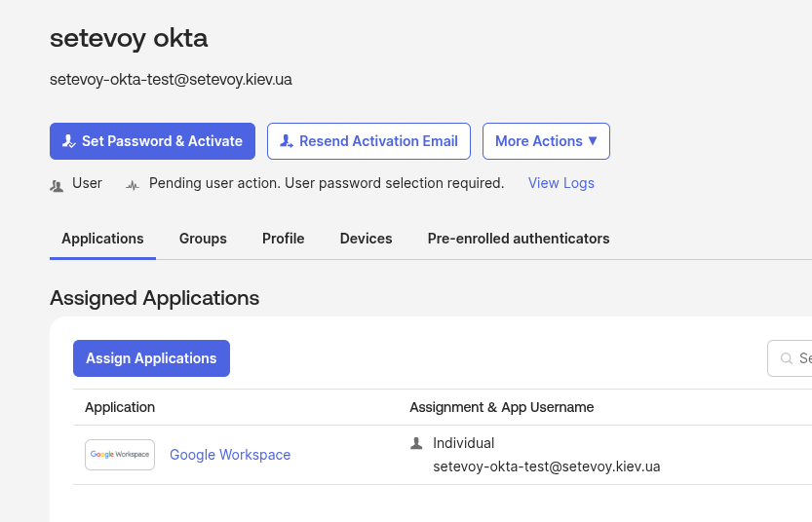Click the pending status pulse icon
This screenshot has height=522, width=812.
(x=133, y=184)
